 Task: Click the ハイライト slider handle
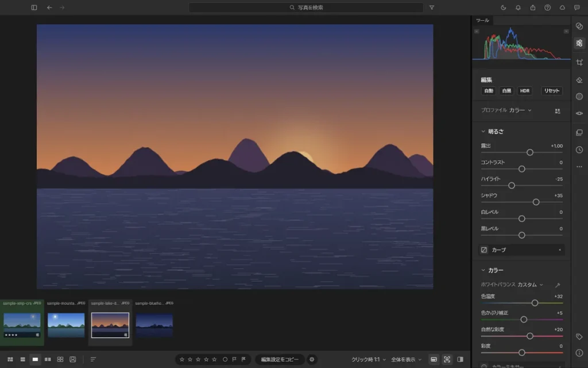click(512, 186)
